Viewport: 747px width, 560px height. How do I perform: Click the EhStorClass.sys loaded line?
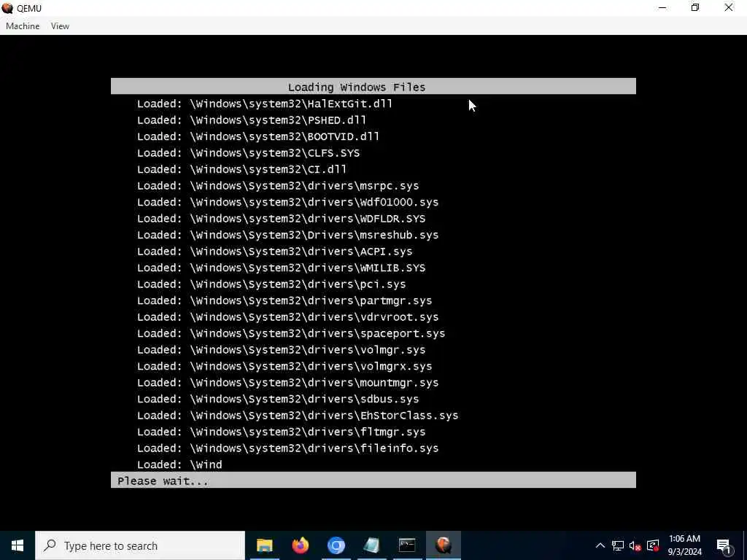pos(298,416)
